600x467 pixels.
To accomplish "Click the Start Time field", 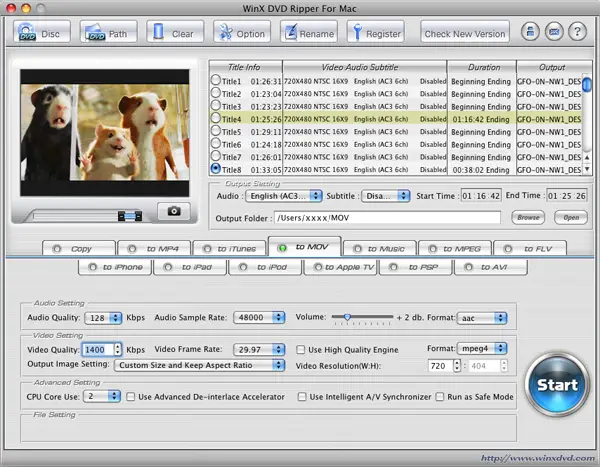I will coord(481,196).
